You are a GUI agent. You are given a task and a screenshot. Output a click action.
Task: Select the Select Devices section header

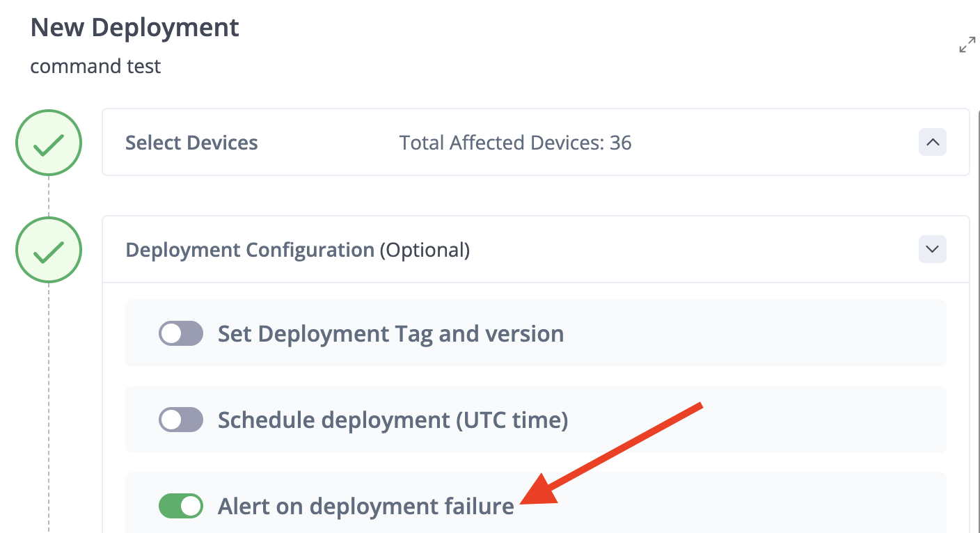coord(191,143)
